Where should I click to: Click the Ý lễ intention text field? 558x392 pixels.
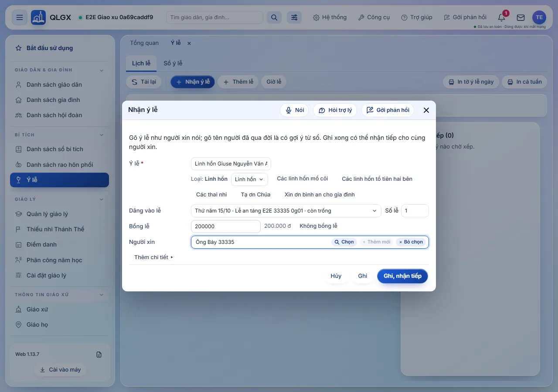(x=231, y=164)
